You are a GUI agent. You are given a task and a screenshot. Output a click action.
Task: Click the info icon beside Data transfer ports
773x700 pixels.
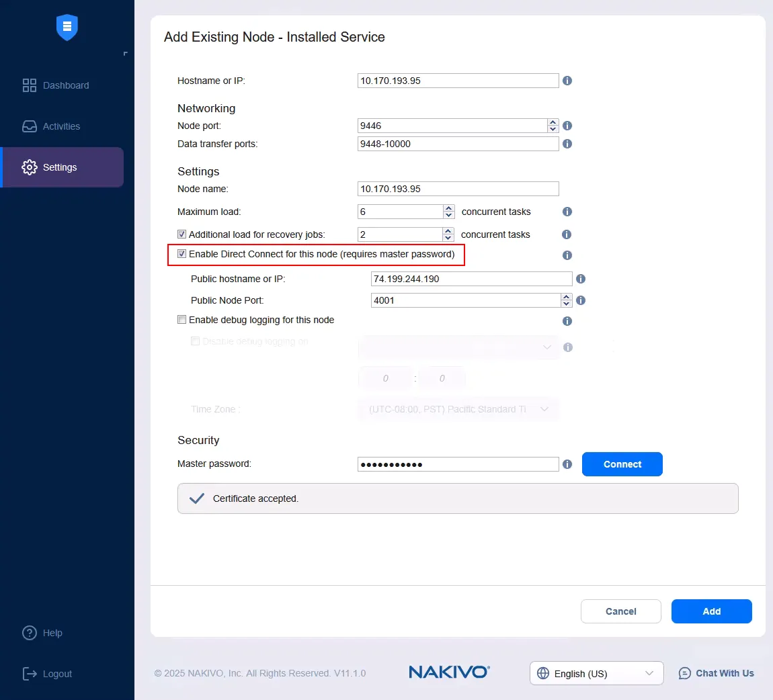tap(567, 144)
